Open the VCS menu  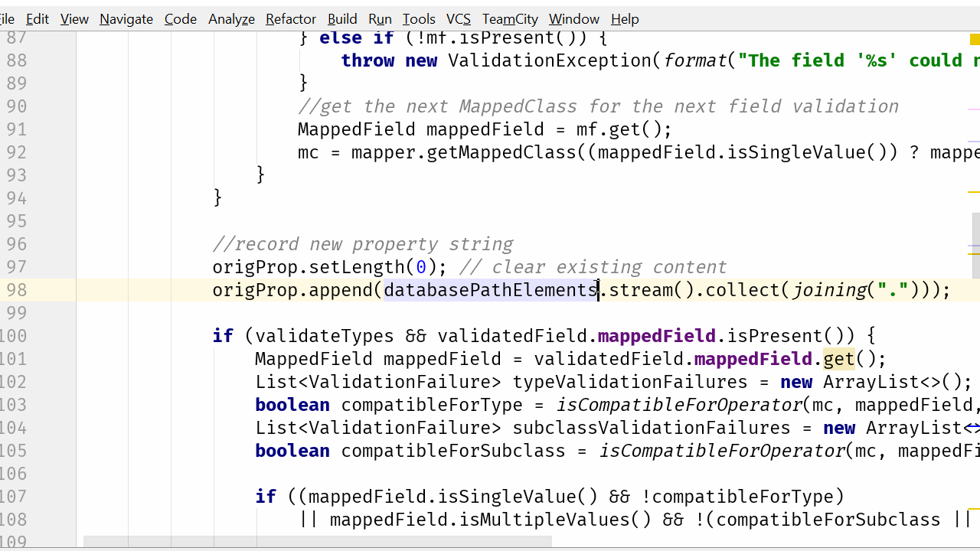coord(458,19)
